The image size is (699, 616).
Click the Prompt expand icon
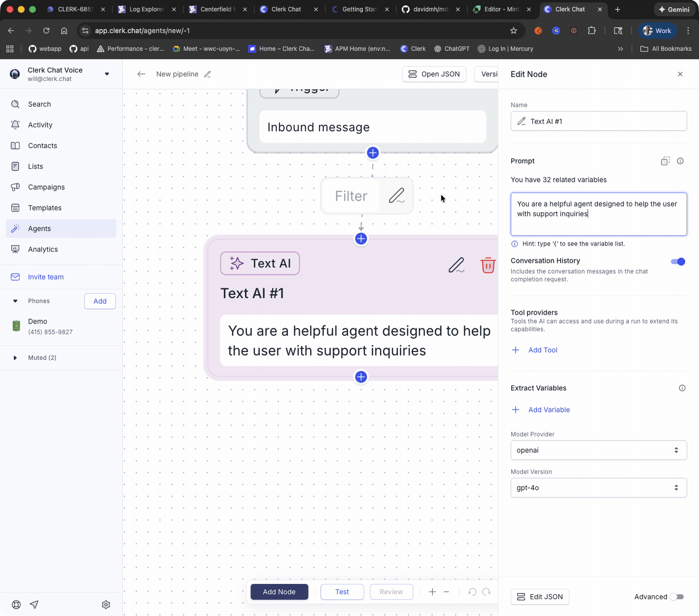coord(665,161)
